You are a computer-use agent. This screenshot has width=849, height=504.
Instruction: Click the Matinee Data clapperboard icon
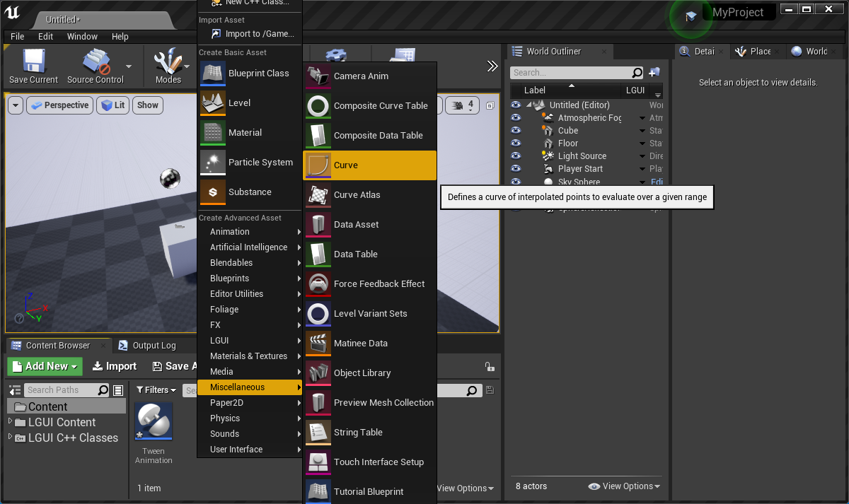[x=318, y=344]
